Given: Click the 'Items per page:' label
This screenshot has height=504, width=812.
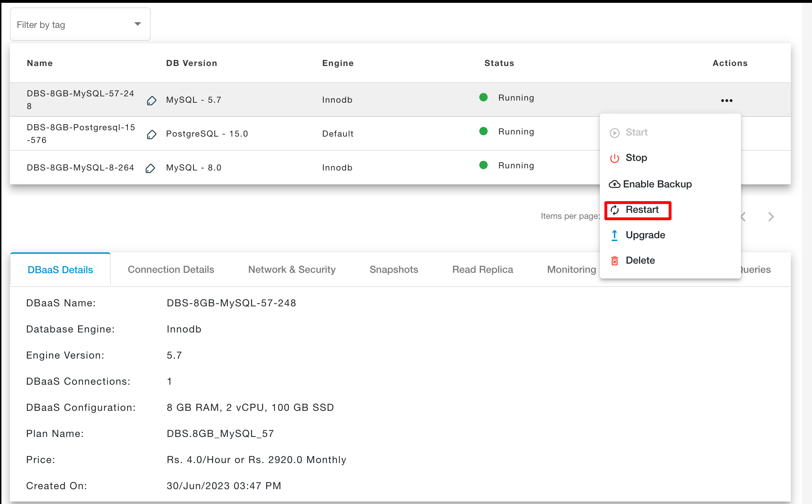Looking at the screenshot, I should pyautogui.click(x=570, y=216).
